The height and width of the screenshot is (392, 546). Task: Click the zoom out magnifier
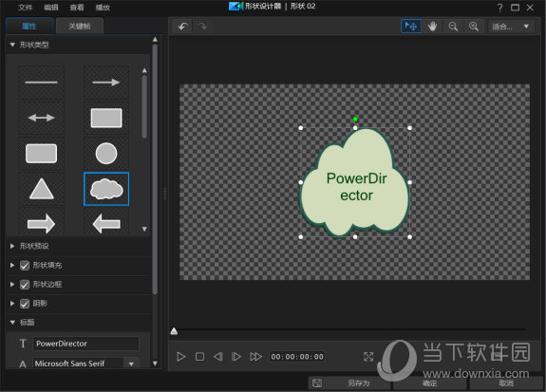click(453, 27)
